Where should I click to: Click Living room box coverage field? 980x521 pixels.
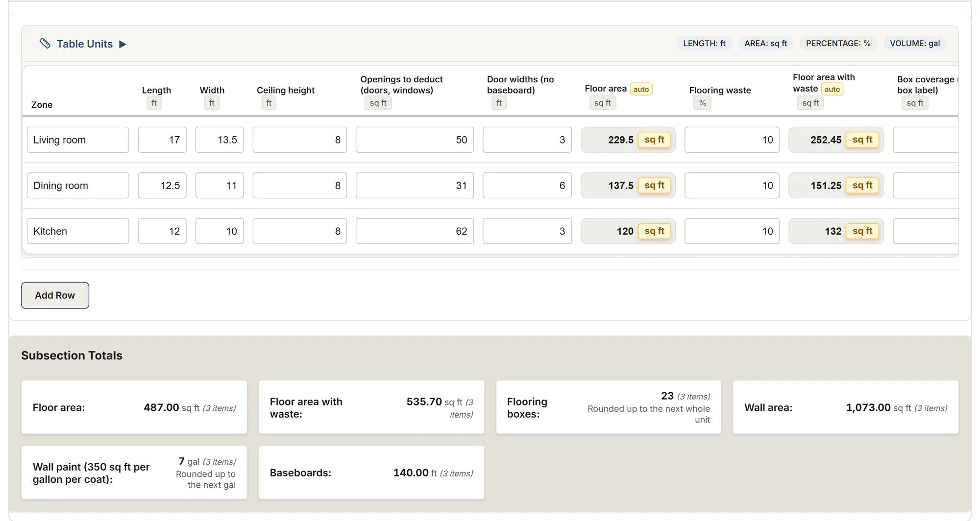click(x=926, y=140)
